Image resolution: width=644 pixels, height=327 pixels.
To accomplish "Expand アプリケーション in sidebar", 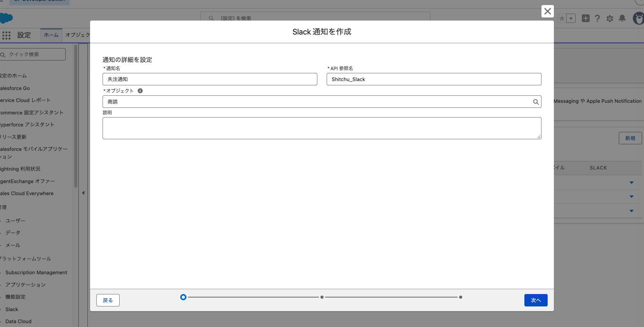I will pos(25,285).
